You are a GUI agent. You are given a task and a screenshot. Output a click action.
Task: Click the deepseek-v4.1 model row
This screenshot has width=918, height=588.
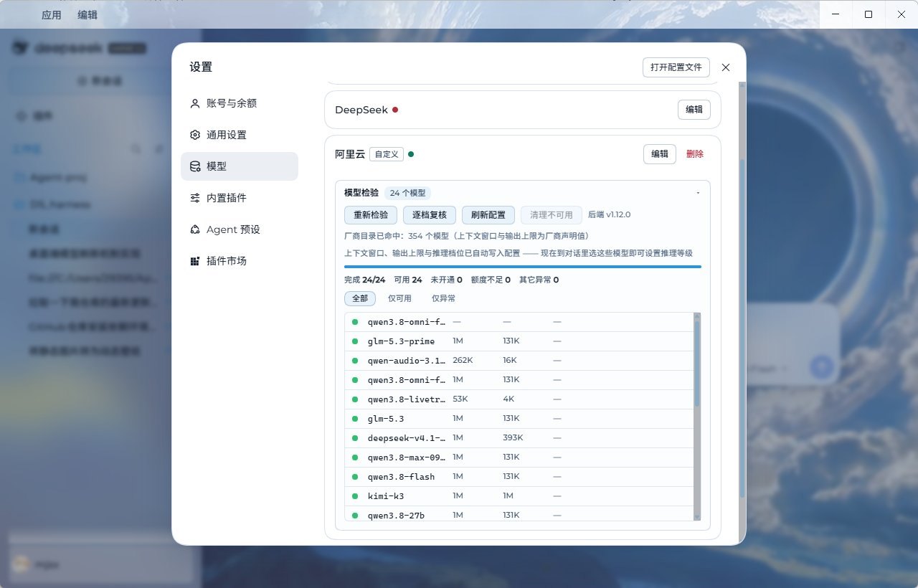click(x=519, y=438)
